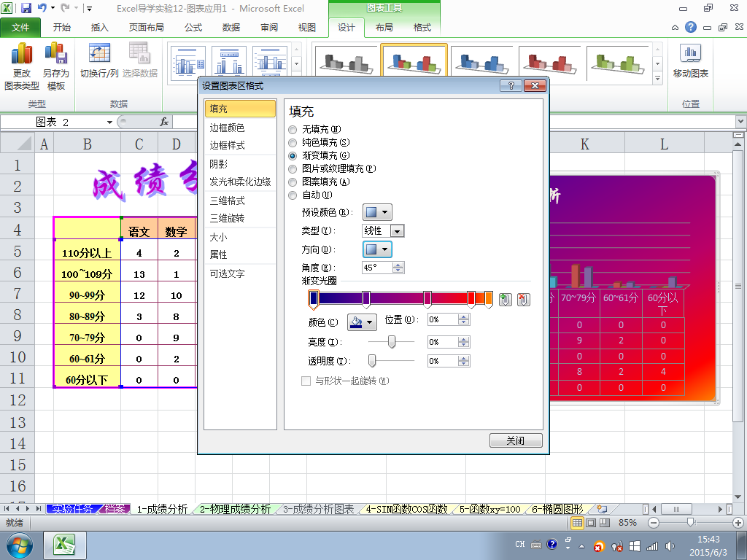Select 3-D Rotation (三维旋转) in dialog sidebar
Screen dimensions: 747x560
240,218
